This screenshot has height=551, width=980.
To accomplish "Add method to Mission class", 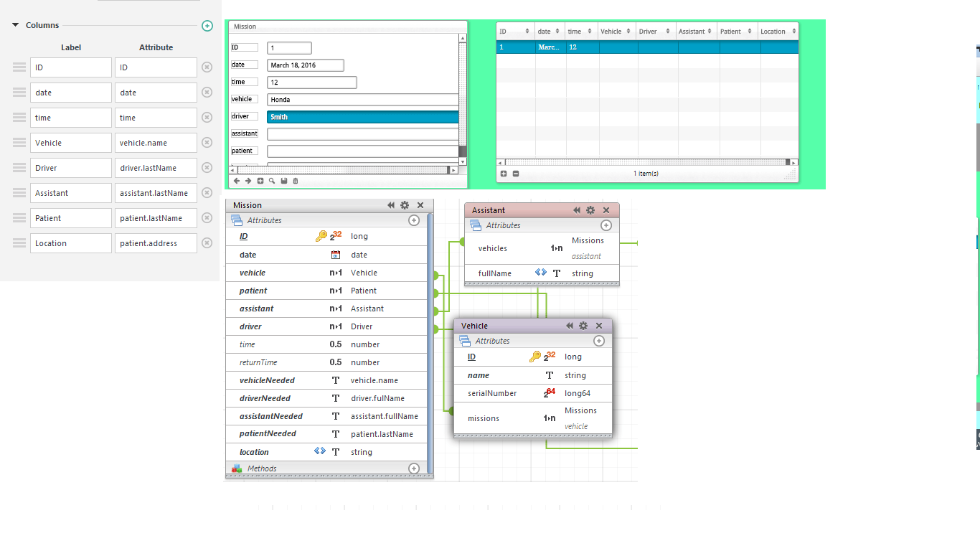I will coord(414,468).
